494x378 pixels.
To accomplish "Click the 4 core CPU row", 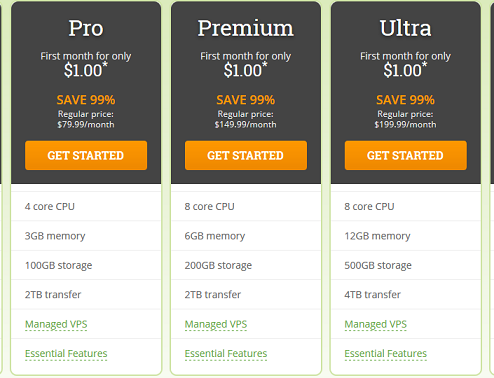I will point(86,206).
